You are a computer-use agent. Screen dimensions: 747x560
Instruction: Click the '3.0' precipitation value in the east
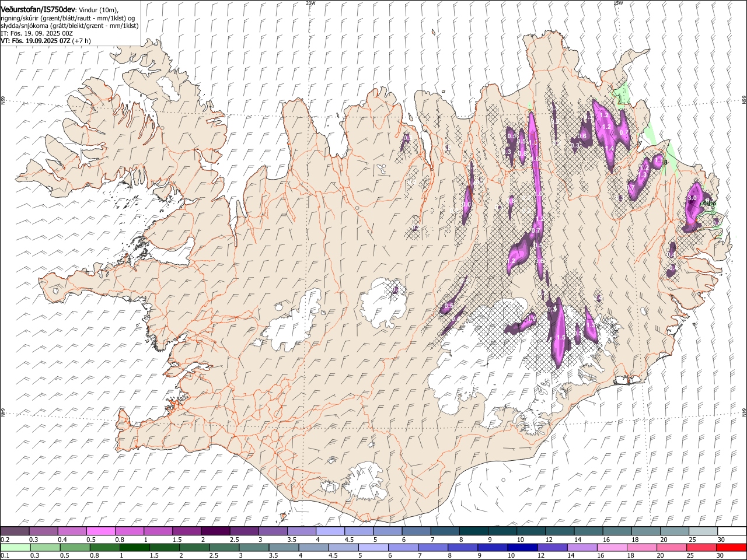tap(693, 198)
